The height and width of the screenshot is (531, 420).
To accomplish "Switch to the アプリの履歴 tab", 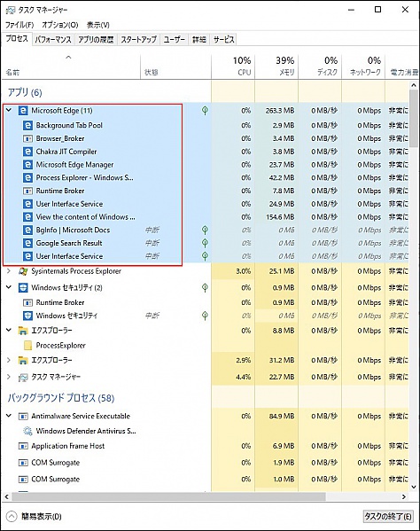I will click(96, 40).
